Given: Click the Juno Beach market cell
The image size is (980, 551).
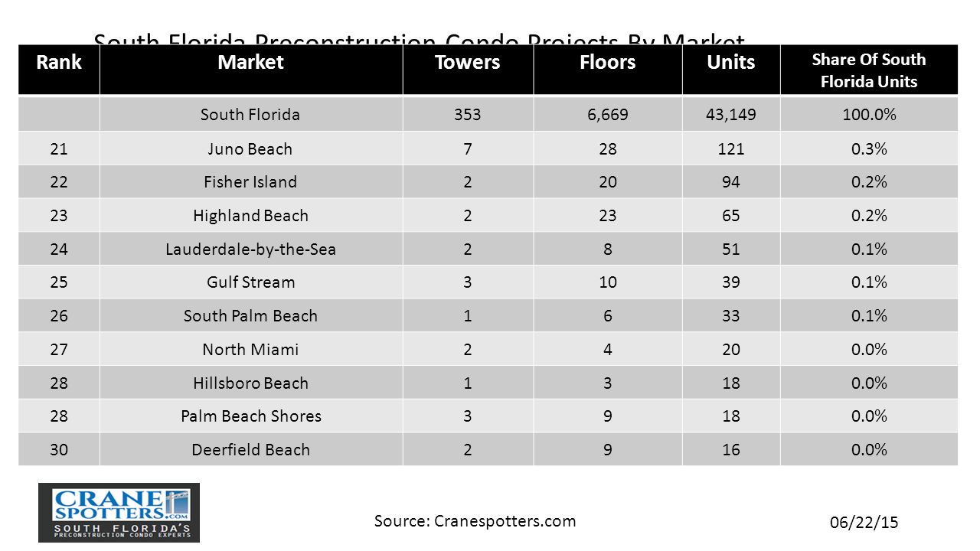Looking at the screenshot, I should 250,148.
